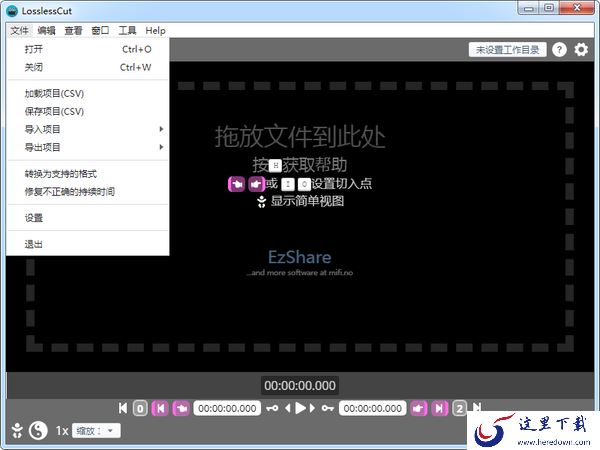Click the segment number 0 badge
Viewport: 600px width, 450px height.
(140, 408)
